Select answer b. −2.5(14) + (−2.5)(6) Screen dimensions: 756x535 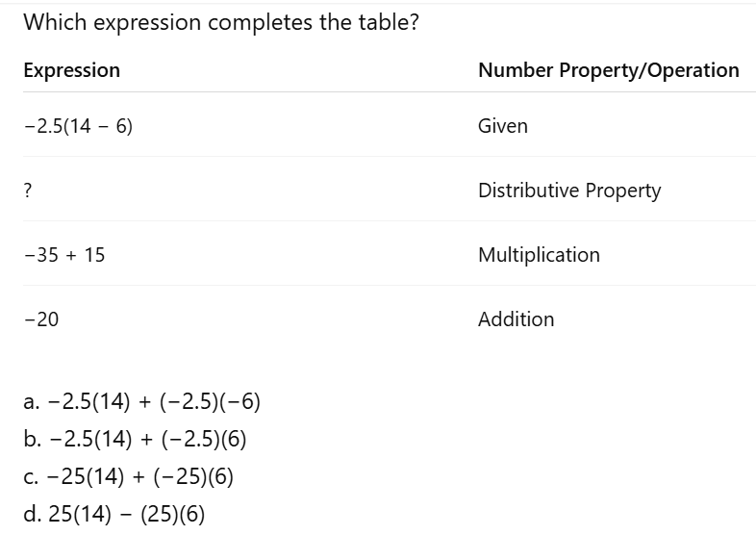(135, 439)
